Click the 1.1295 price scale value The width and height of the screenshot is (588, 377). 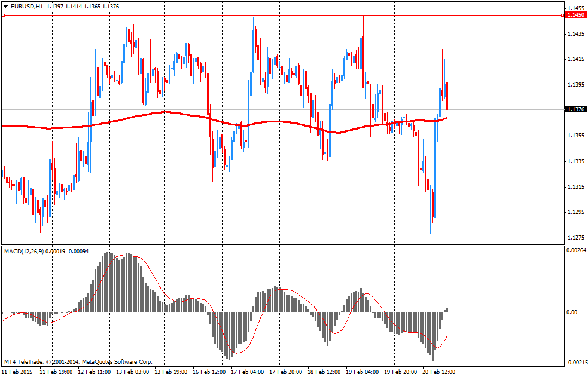coord(575,212)
